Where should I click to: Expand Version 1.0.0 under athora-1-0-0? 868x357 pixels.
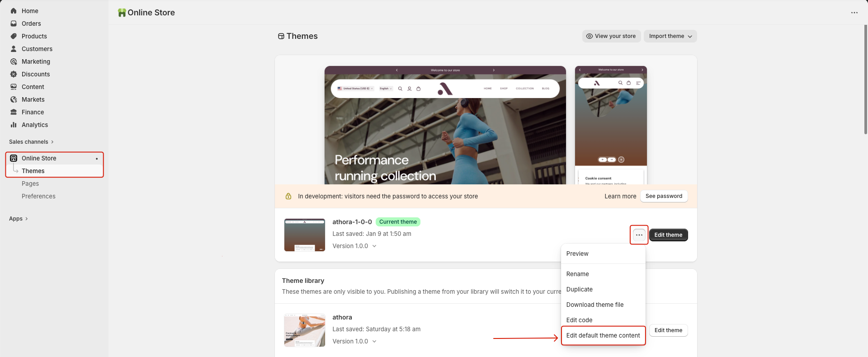click(354, 246)
